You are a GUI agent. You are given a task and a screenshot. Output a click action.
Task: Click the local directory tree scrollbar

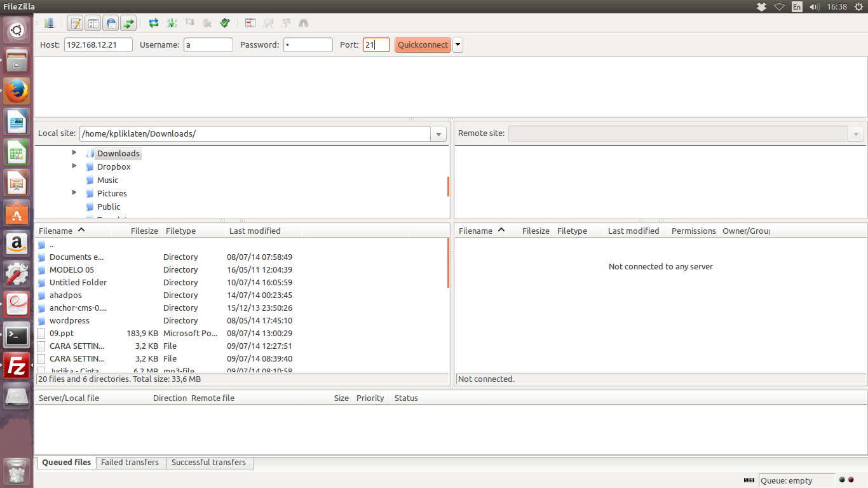[448, 186]
